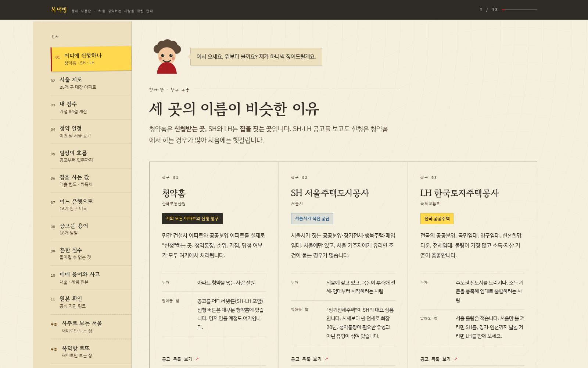The width and height of the screenshot is (588, 368).
Task: Click the SH 서울주택도시공사 card title
Action: pos(330,193)
